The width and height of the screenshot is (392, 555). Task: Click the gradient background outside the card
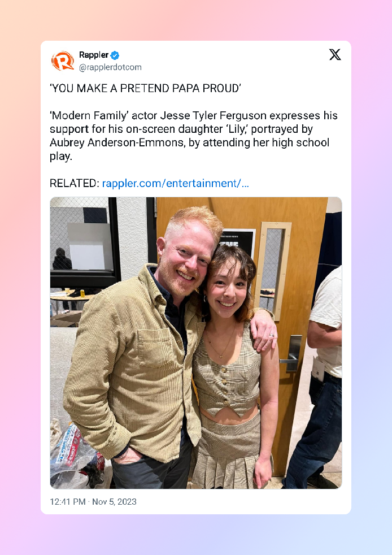(x=19, y=283)
